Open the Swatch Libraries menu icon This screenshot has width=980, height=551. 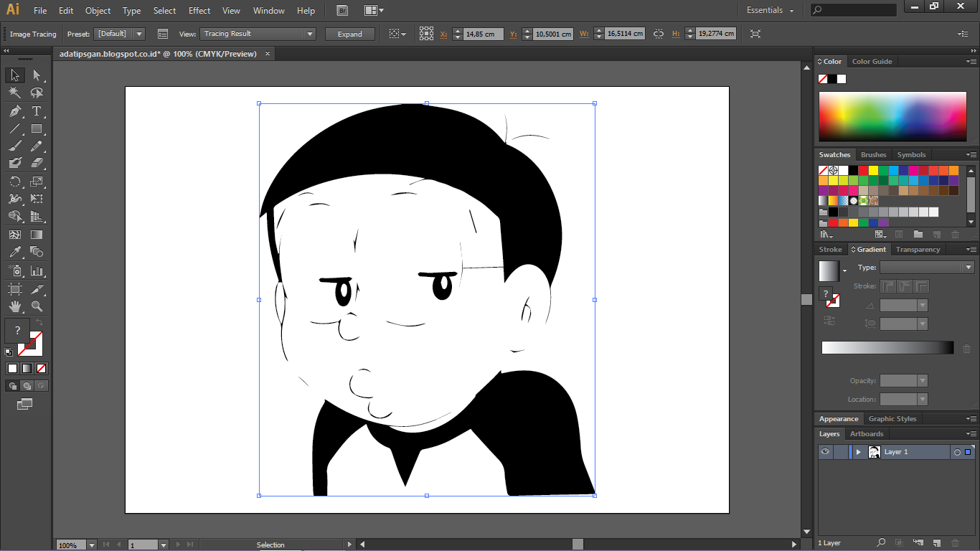coord(825,234)
